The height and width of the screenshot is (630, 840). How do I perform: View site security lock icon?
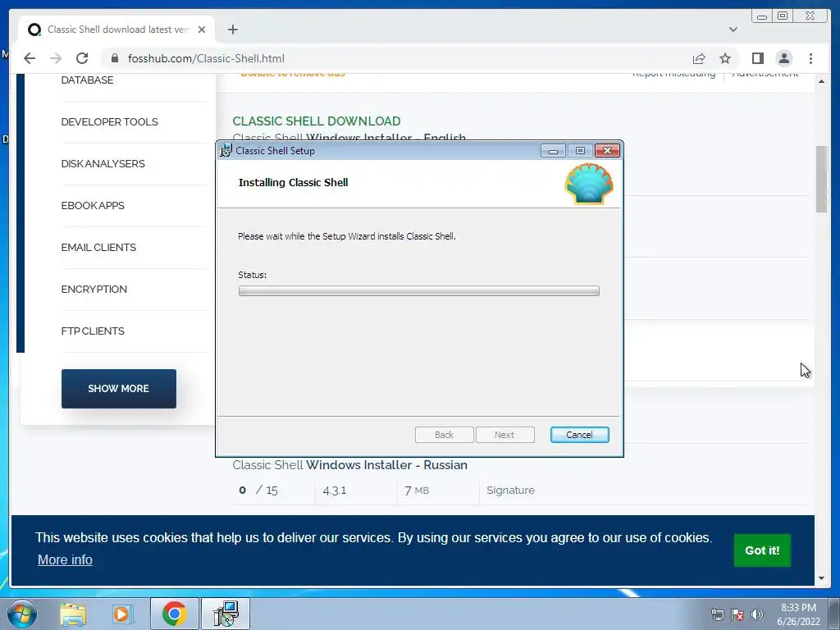coord(115,58)
